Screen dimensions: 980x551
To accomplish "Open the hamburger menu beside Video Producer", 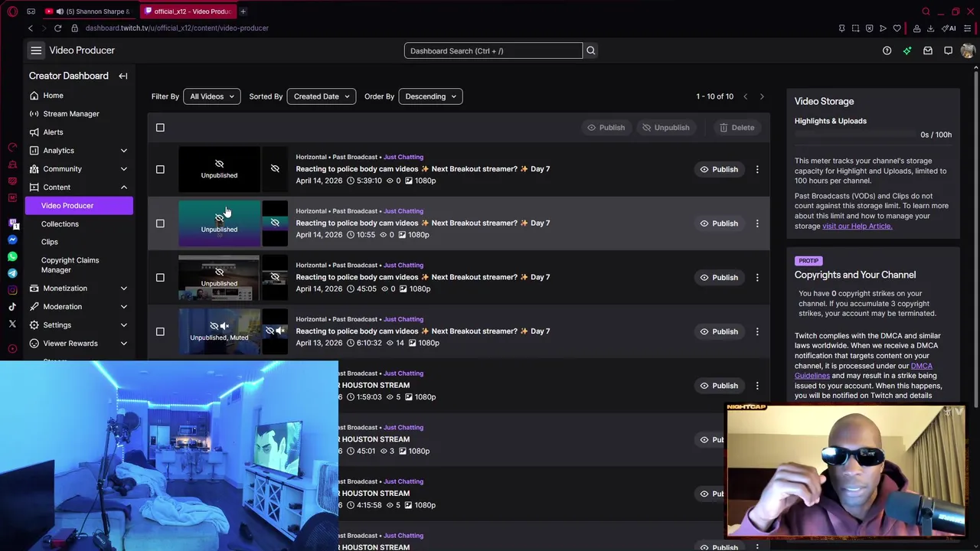I will [x=36, y=51].
